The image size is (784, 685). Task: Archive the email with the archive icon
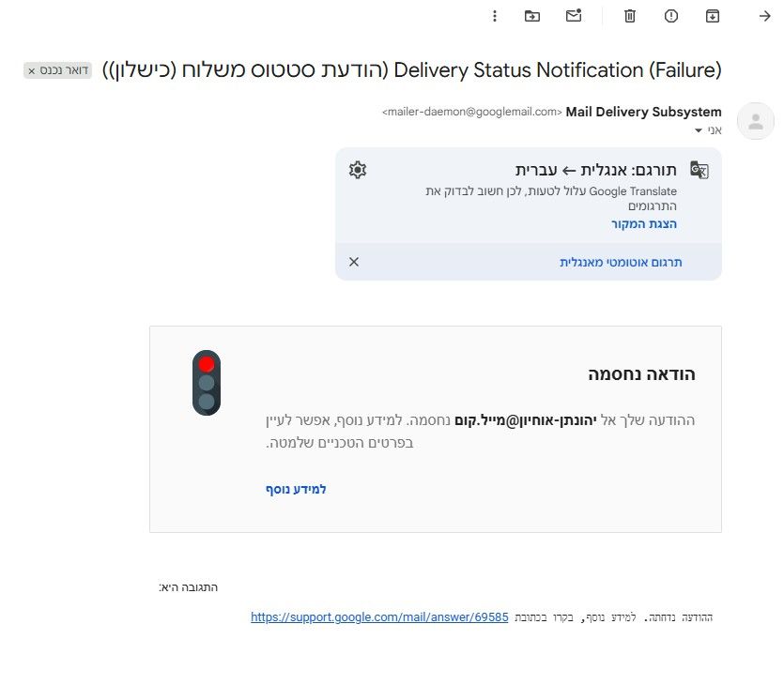click(713, 17)
